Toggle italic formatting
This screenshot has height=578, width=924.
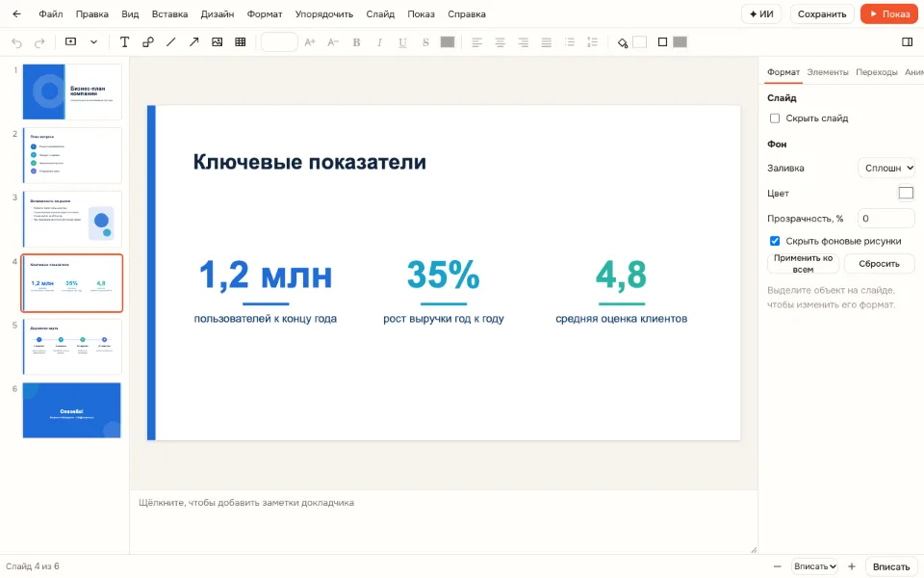[x=379, y=42]
